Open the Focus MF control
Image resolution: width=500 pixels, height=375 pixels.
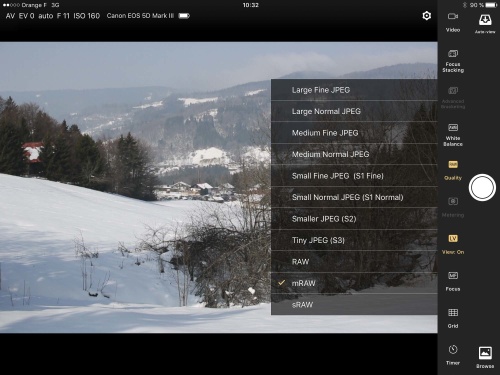(453, 276)
